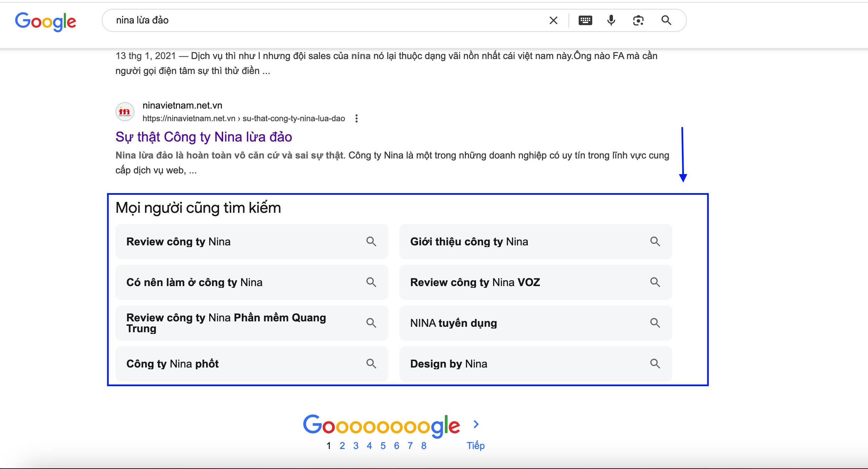Image resolution: width=868 pixels, height=469 pixels.
Task: Clear the search query with the X icon
Action: (x=554, y=20)
